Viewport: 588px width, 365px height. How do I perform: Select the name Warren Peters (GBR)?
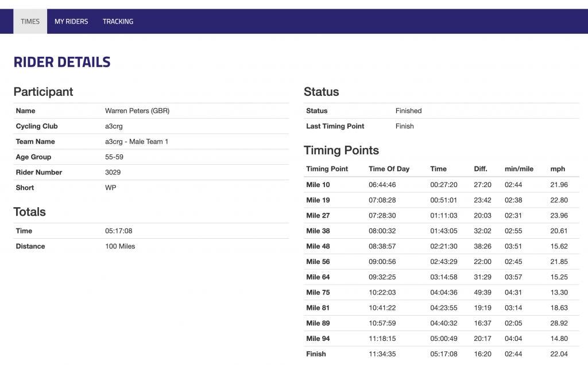pos(137,111)
